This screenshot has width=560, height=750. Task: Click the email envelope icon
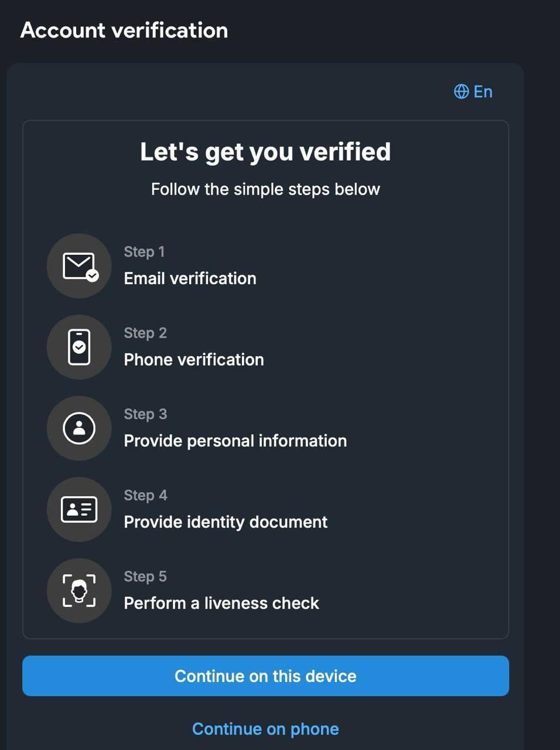[x=79, y=266]
